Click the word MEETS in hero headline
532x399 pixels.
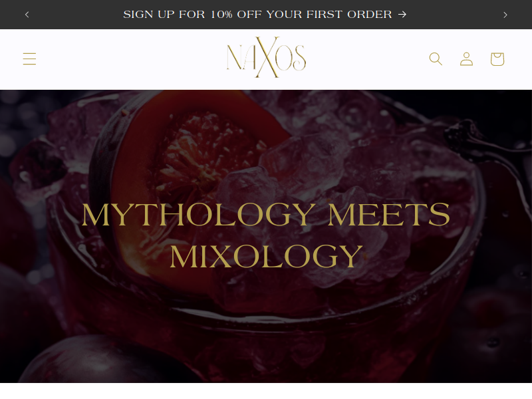[x=389, y=214]
